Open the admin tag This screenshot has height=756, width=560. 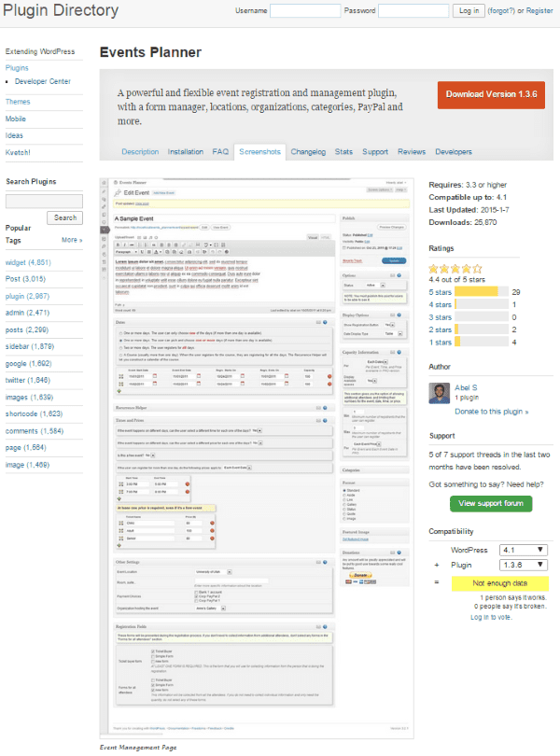27,313
